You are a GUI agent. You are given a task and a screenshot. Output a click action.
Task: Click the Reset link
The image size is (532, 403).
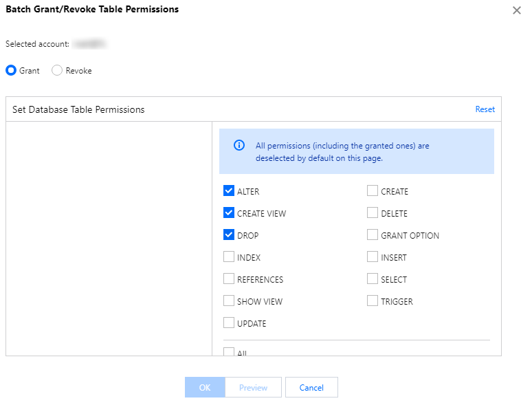pos(485,109)
